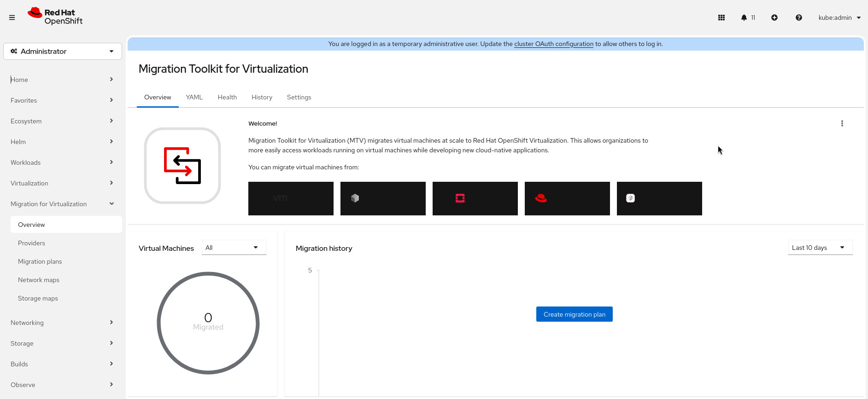Click 'You can migrate virtual machines from:' text
Viewport: 868px width, 399px height.
click(304, 167)
